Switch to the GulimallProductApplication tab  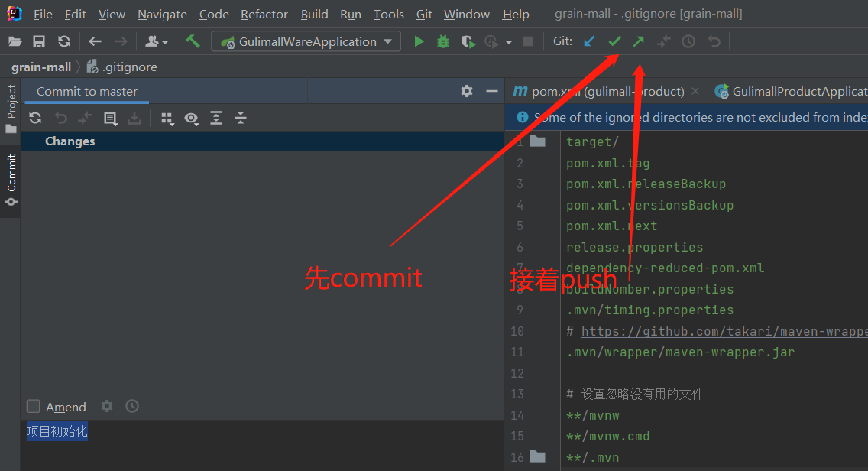tap(792, 92)
